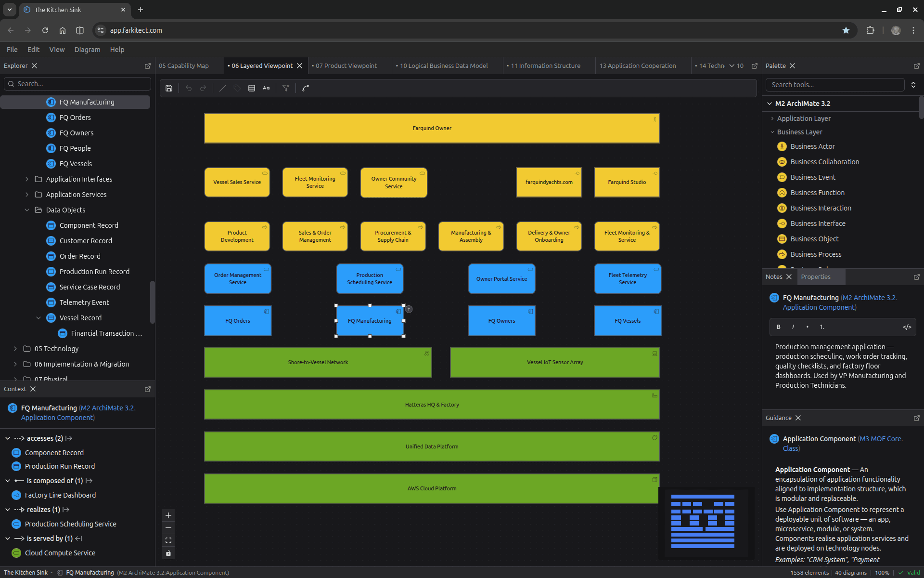Click the Search tools field in Palette
Screen dimensions: 924x578
click(x=835, y=85)
